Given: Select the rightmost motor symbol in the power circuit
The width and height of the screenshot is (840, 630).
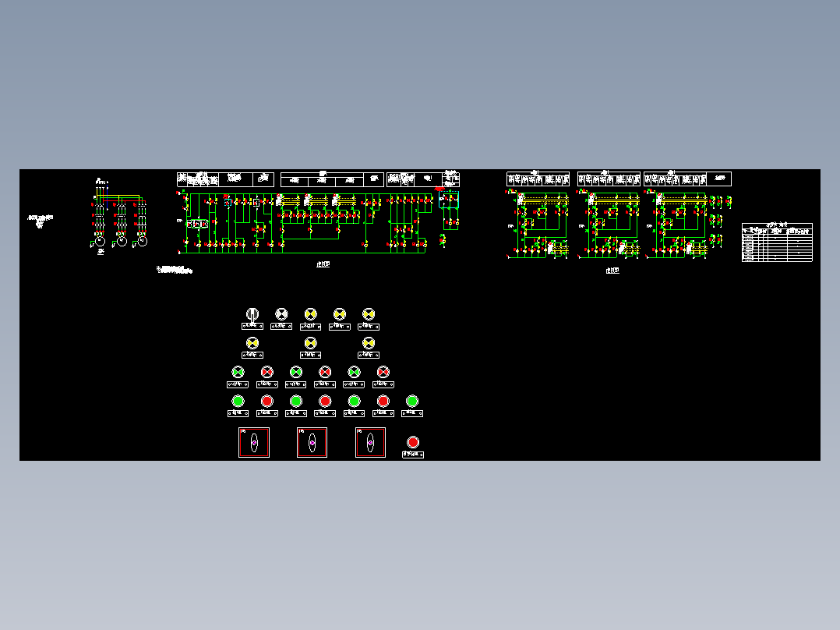Looking at the screenshot, I should pos(142,242).
